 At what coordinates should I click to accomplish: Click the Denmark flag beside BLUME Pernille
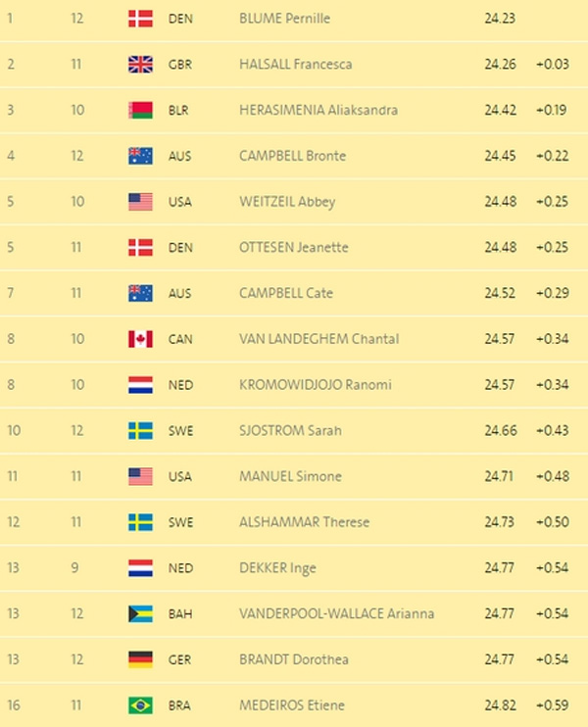(140, 19)
